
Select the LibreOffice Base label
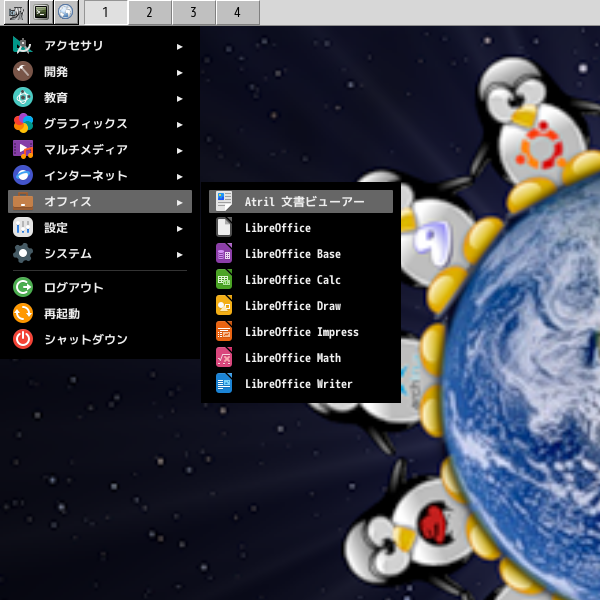tap(293, 254)
